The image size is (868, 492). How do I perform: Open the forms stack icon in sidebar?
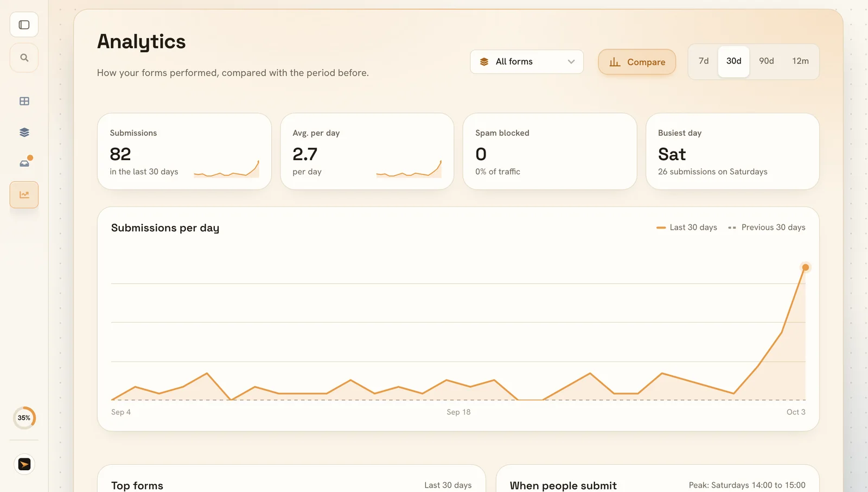tap(24, 132)
